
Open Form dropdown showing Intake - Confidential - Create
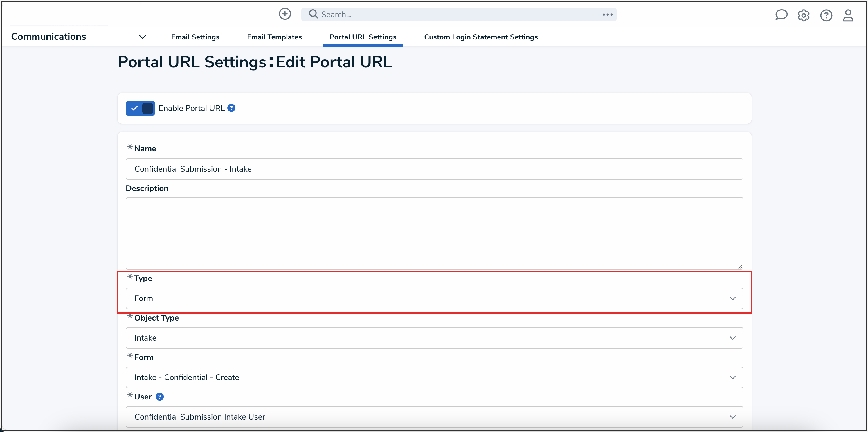pyautogui.click(x=434, y=377)
